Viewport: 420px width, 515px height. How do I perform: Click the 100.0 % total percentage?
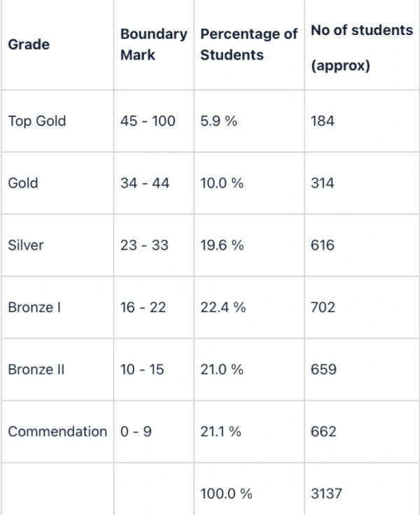tap(226, 493)
